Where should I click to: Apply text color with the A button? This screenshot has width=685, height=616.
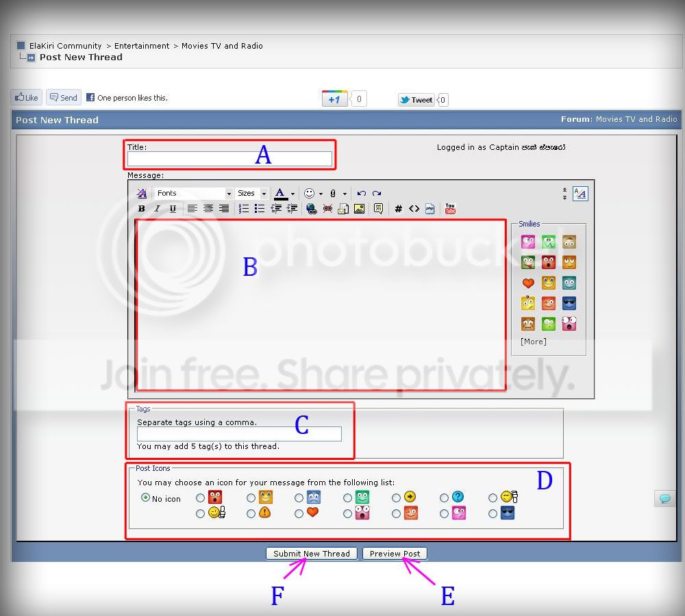pos(280,193)
